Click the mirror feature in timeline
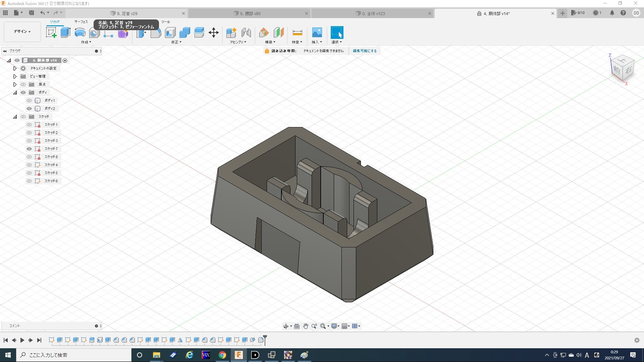Viewport: 644px width, 362px height. coord(180,340)
